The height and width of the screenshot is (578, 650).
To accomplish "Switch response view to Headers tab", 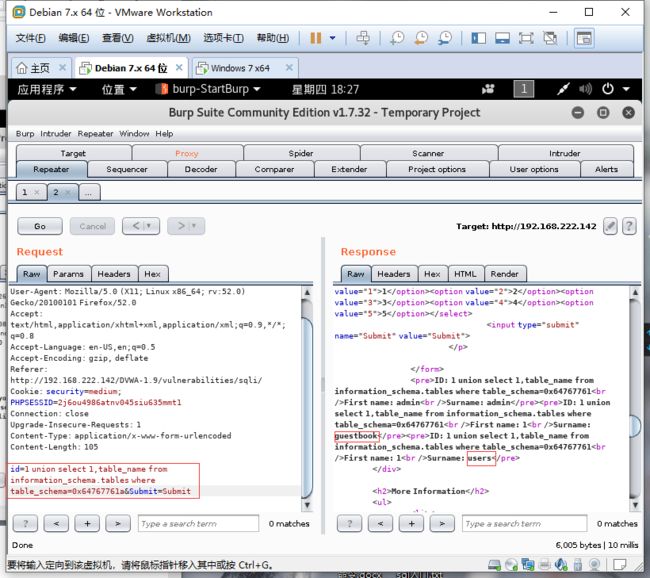I will coord(394,274).
